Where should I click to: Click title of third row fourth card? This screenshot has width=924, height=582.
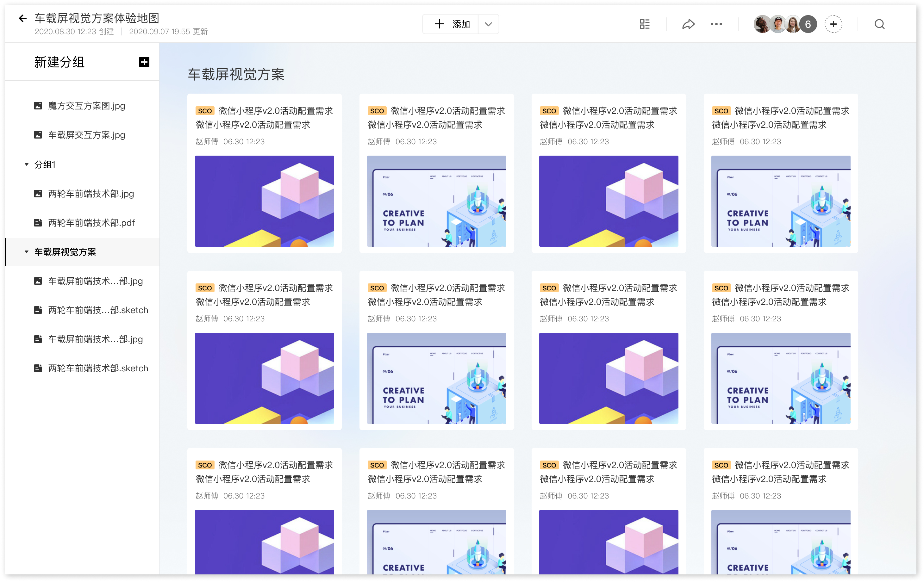[x=781, y=472]
